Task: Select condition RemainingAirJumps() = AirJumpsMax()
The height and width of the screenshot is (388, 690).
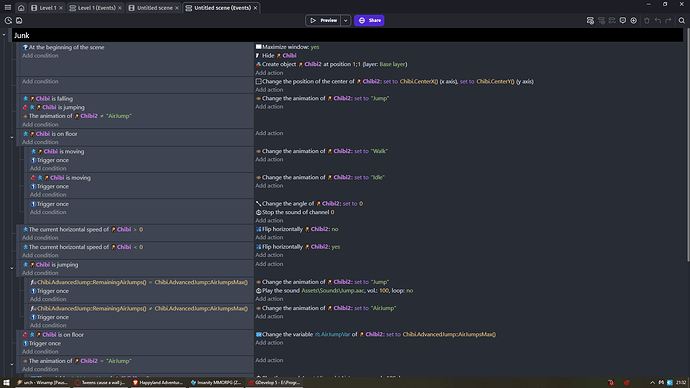Action: coord(139,282)
